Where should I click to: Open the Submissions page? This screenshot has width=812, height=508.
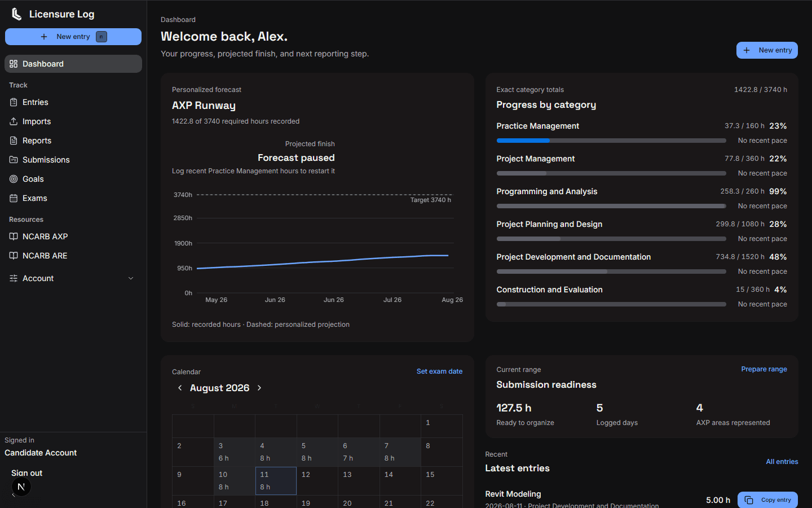73,160
